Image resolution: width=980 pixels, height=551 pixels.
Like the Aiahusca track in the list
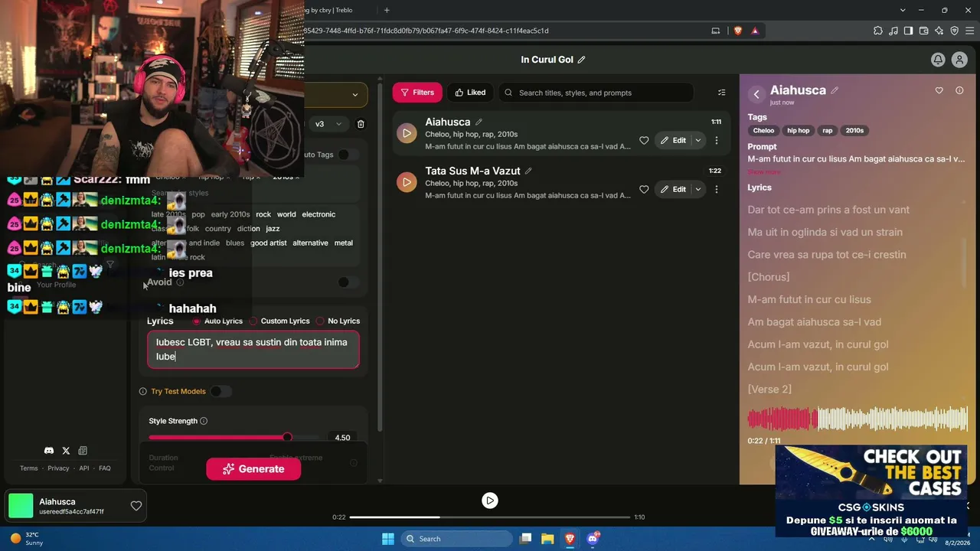coord(644,141)
